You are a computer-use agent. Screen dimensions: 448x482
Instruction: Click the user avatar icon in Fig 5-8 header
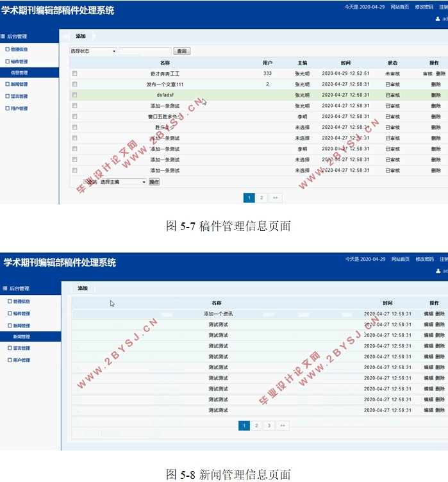coord(438,271)
